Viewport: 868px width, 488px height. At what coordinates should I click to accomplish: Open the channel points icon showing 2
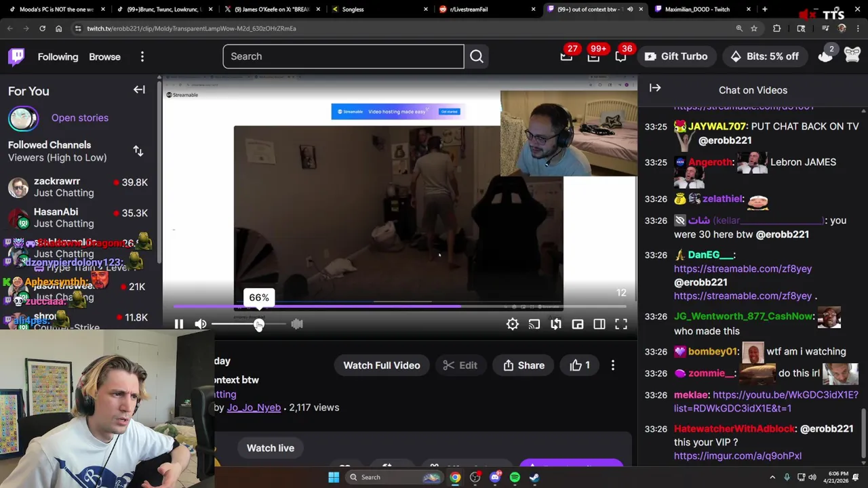pyautogui.click(x=825, y=56)
